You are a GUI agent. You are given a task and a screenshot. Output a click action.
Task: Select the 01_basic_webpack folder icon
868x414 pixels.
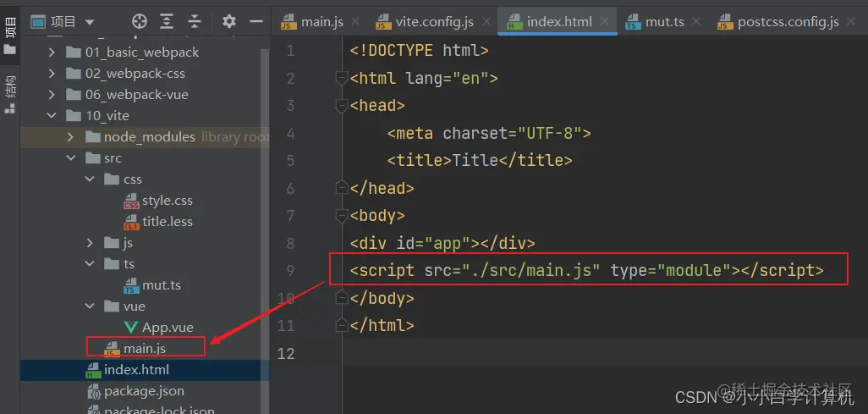[73, 52]
